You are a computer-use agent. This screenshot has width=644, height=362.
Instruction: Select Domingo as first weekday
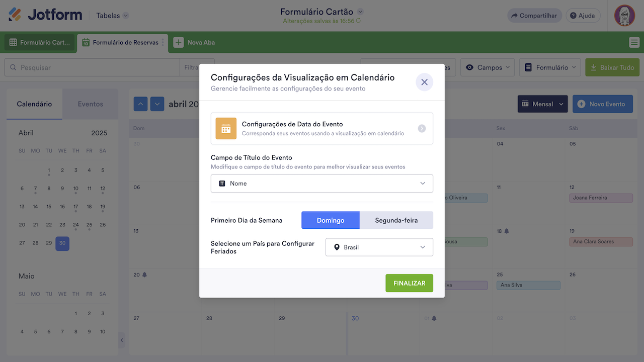[x=331, y=220]
